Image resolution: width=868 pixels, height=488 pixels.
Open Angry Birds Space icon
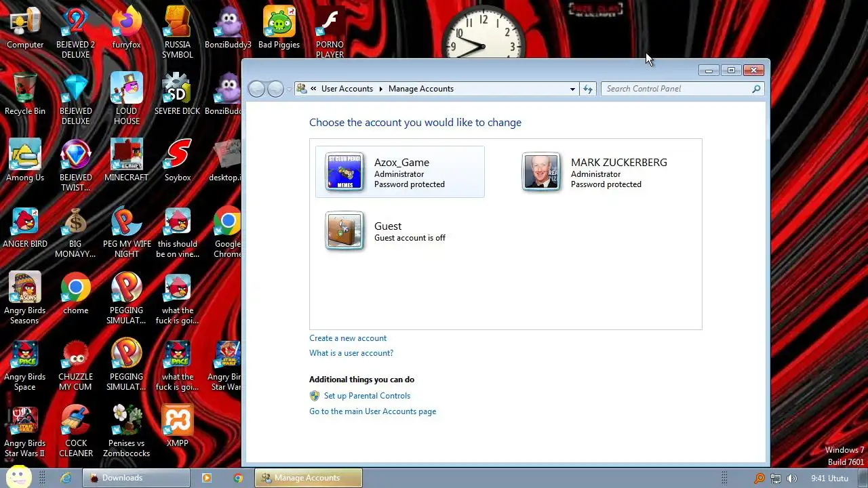coord(25,365)
